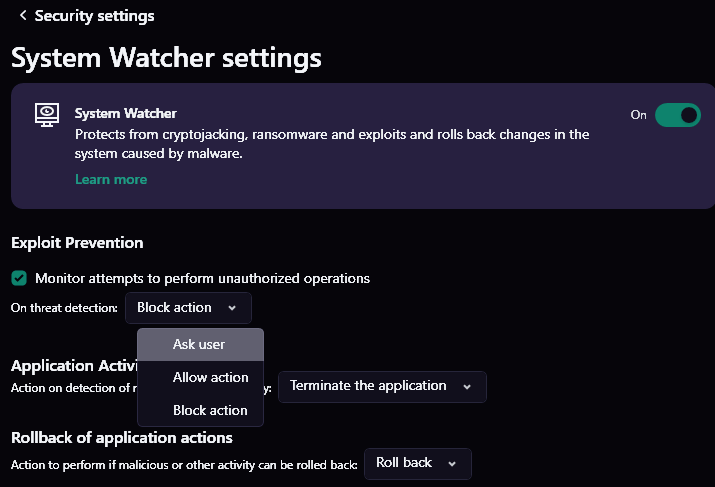715x487 pixels.
Task: Click the Exploit Prevention section heading
Action: pyautogui.click(x=77, y=243)
